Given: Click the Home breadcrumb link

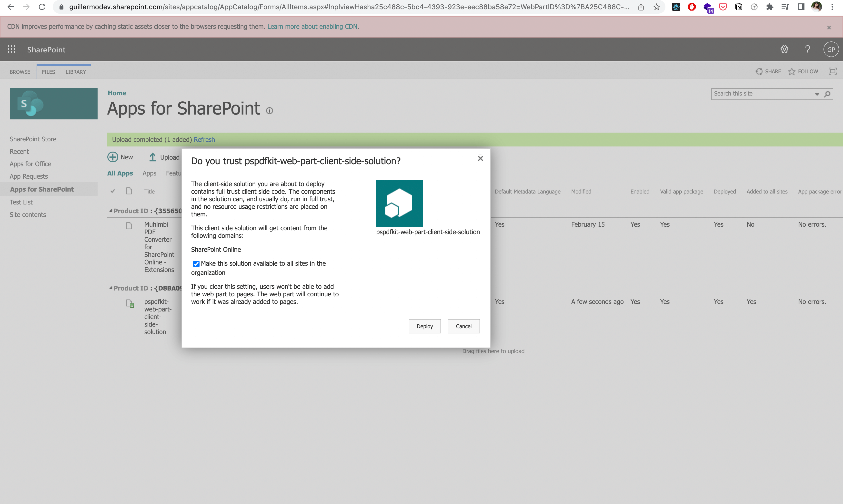Looking at the screenshot, I should click(117, 93).
